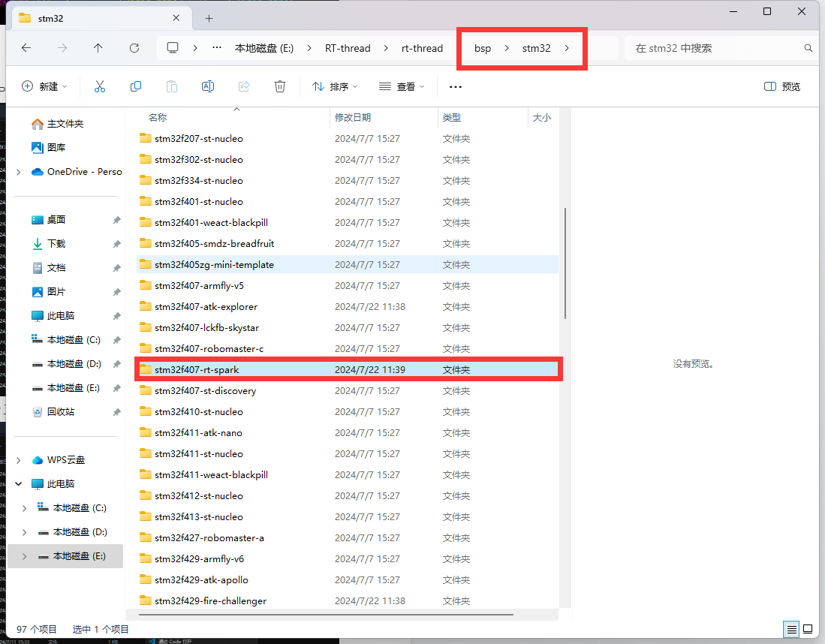Open chevron dropdown after stm32 in path
Image resolution: width=825 pixels, height=644 pixels.
(567, 48)
